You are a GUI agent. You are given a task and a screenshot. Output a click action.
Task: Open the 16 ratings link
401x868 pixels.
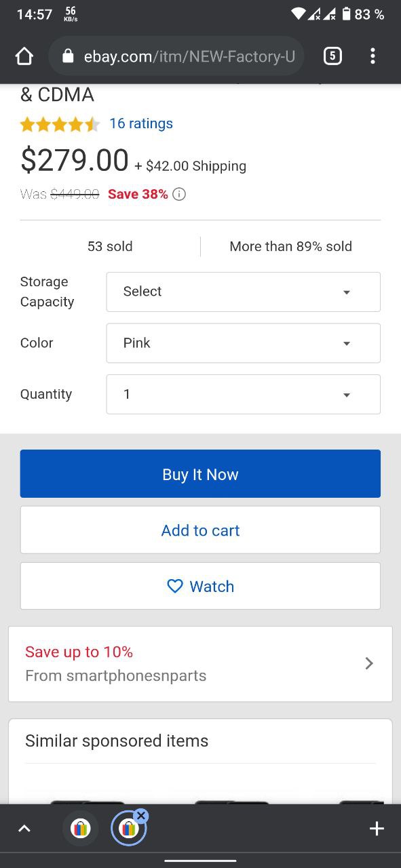tap(141, 123)
